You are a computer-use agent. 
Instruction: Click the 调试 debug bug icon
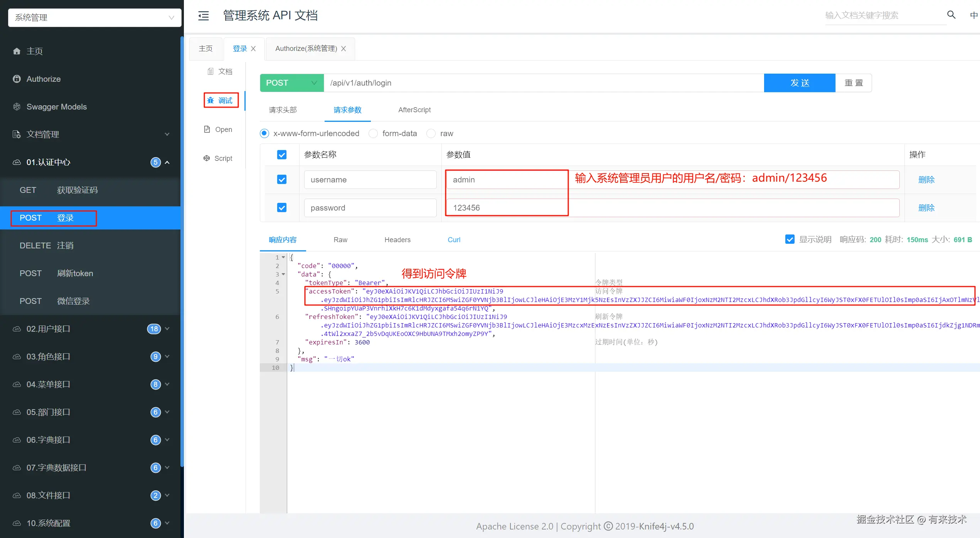pyautogui.click(x=210, y=101)
